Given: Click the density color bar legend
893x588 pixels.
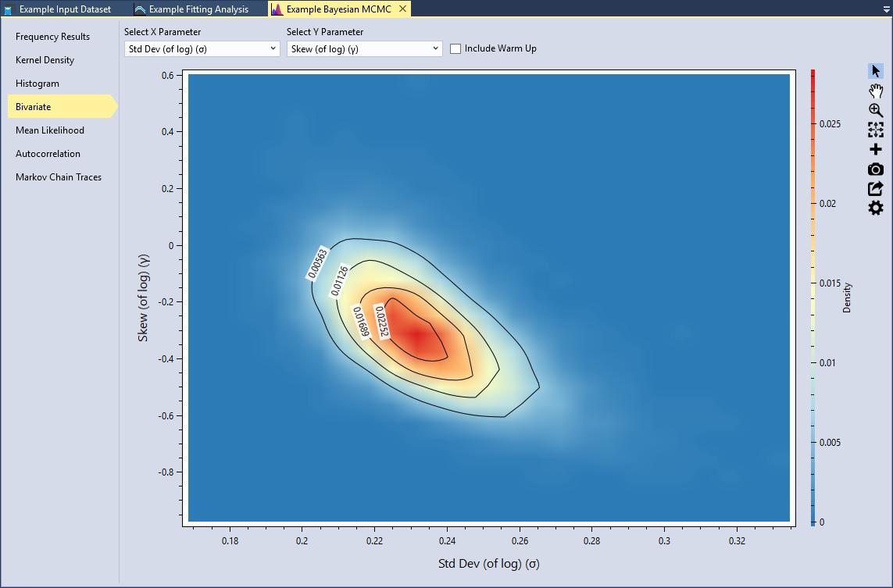Looking at the screenshot, I should tap(813, 297).
